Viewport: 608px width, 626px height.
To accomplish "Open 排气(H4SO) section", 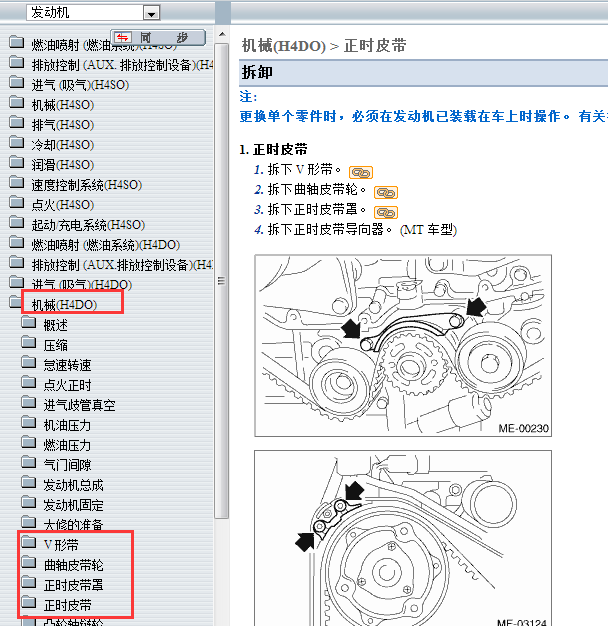I will 63,125.
